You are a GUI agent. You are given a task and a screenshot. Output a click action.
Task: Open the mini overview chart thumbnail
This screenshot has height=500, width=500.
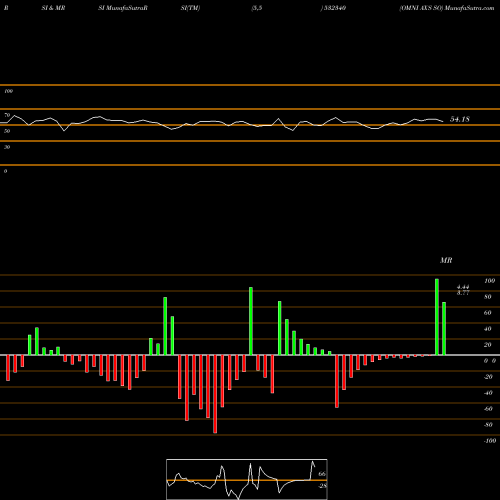click(247, 479)
